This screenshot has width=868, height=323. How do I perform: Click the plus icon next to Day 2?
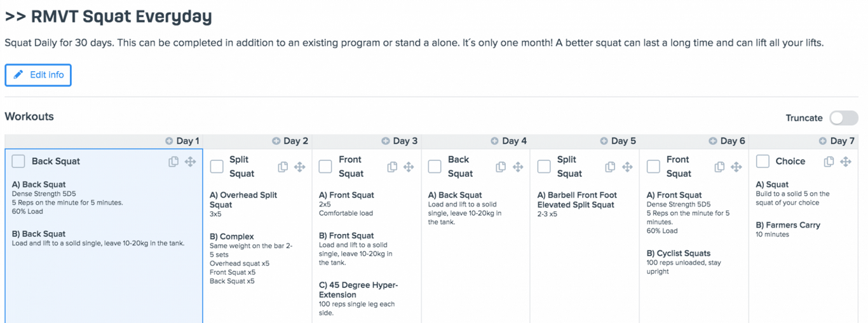(276, 141)
